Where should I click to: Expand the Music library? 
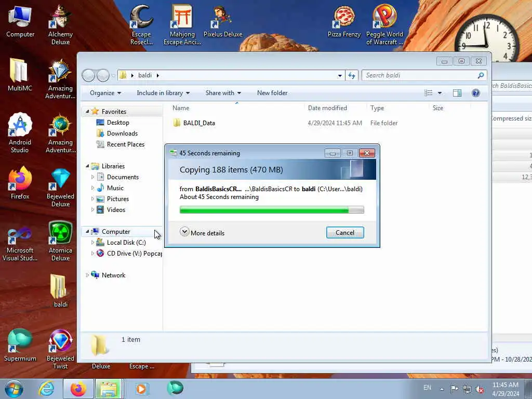click(x=92, y=188)
